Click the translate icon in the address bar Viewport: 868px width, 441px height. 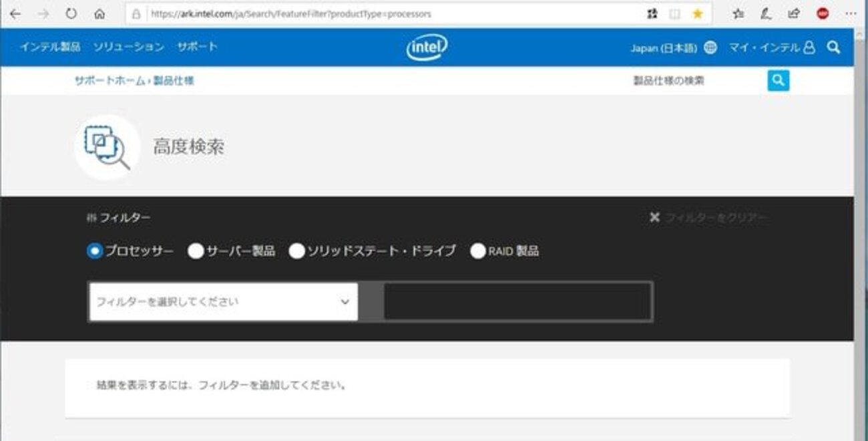[x=652, y=13]
